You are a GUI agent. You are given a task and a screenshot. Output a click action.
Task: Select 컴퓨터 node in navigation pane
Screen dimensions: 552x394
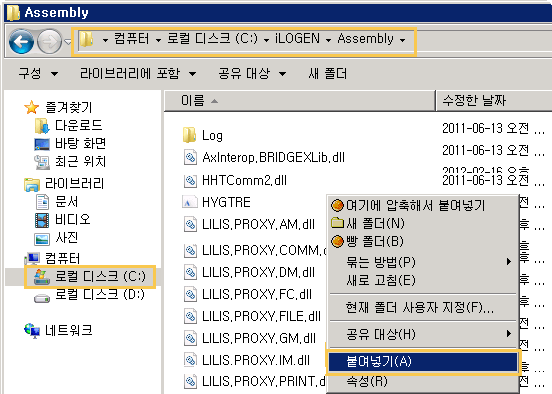pos(52,259)
